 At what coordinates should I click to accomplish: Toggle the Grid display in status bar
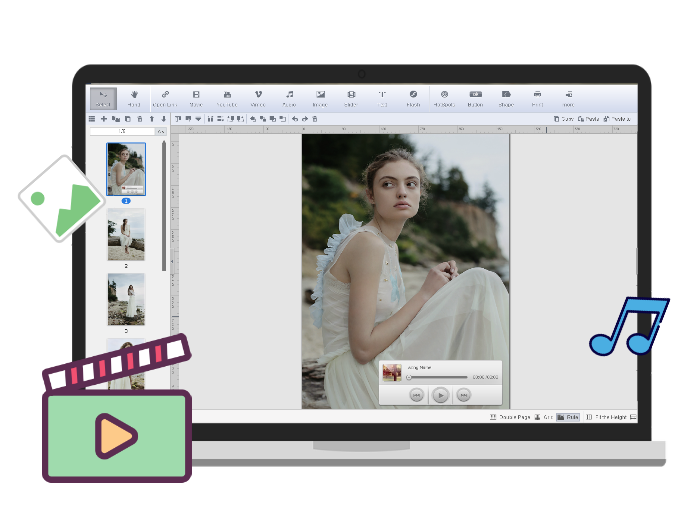541,416
